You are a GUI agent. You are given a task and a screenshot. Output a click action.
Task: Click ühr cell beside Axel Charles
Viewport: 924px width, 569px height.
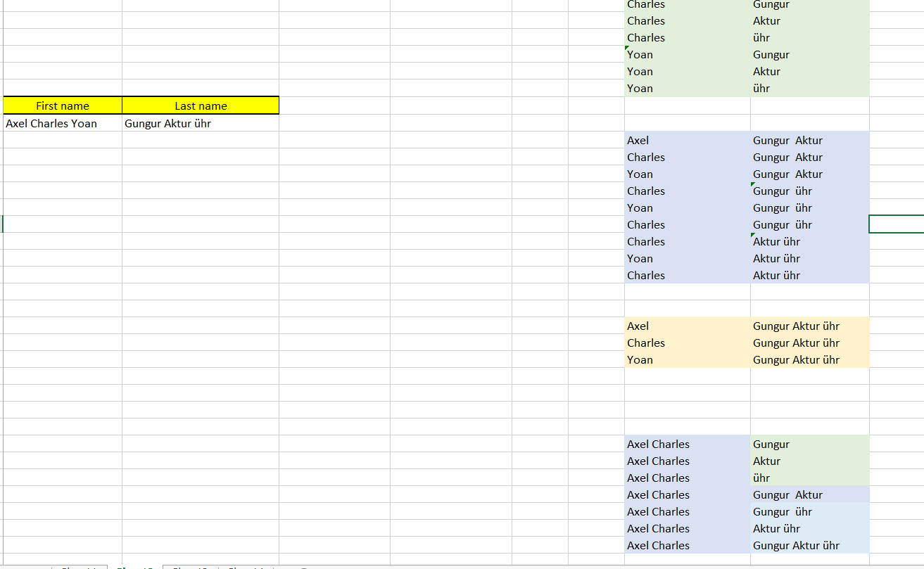pyautogui.click(x=810, y=478)
